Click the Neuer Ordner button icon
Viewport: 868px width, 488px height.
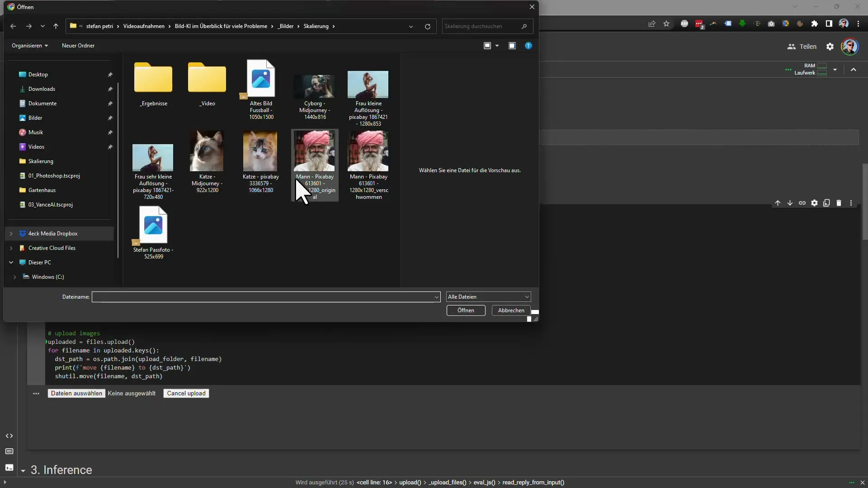point(78,45)
